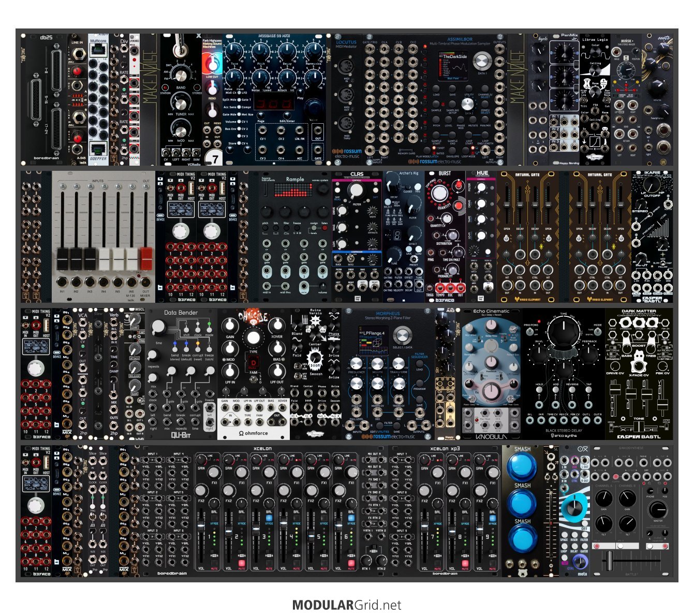The height and width of the screenshot is (616, 694).
Task: Open the VCRadio tuner module
Action: [181, 99]
